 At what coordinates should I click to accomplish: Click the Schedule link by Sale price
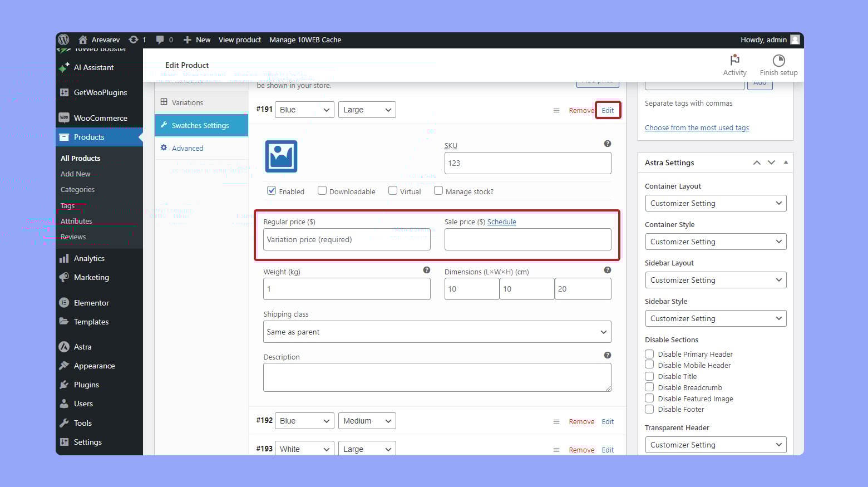coord(501,222)
